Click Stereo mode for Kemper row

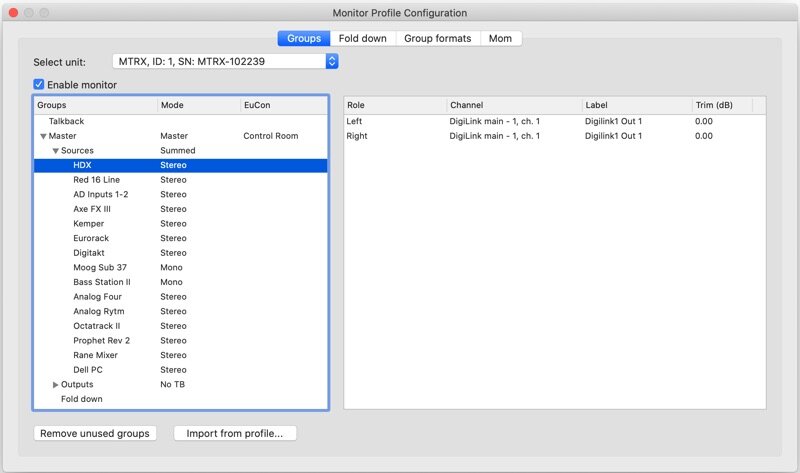[173, 223]
